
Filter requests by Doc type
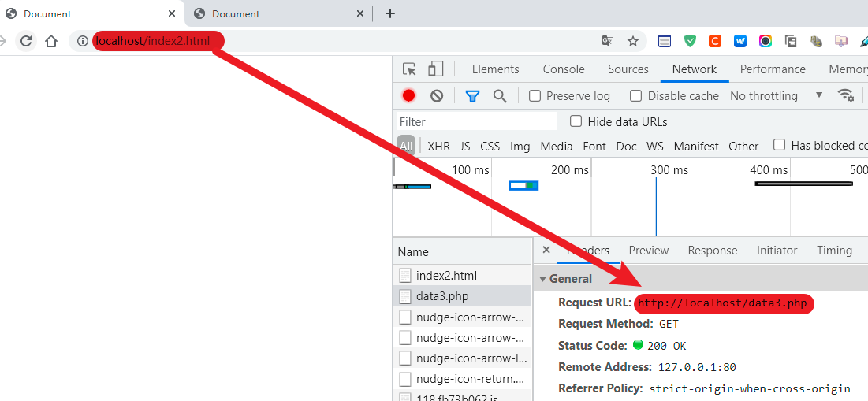pos(626,146)
